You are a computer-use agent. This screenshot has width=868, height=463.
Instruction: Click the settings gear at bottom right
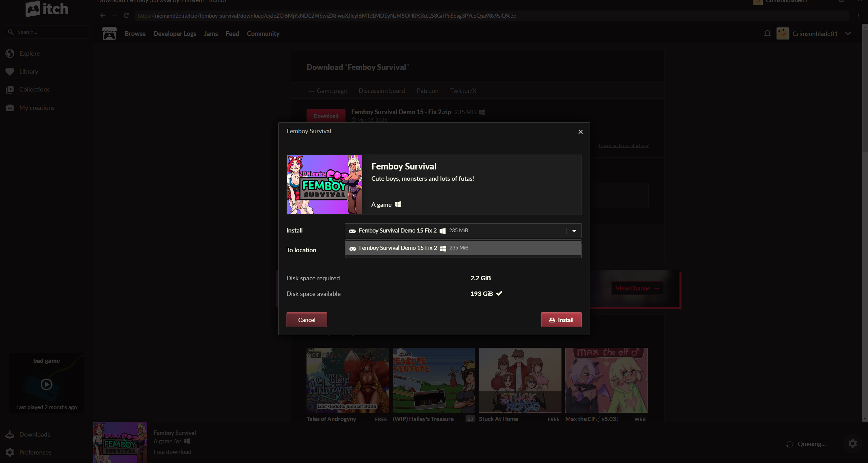click(x=853, y=443)
